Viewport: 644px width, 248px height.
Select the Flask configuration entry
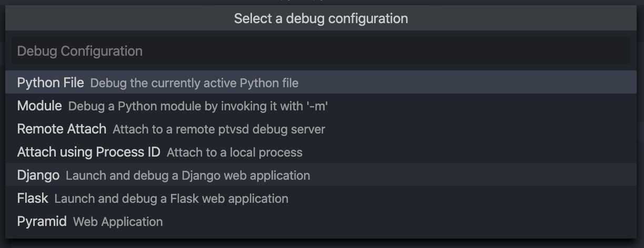[33, 199]
